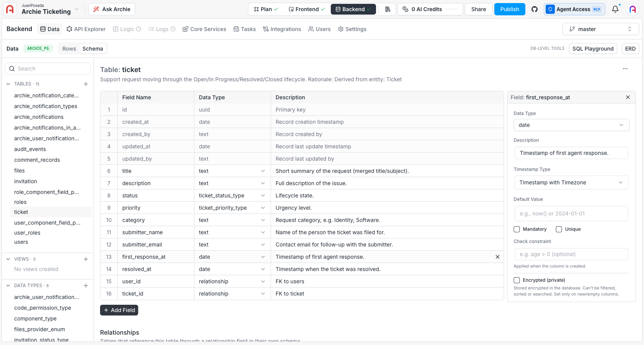Open the Data Type date dropdown in field panel
Screen dimensions: 644x345
[571, 125]
